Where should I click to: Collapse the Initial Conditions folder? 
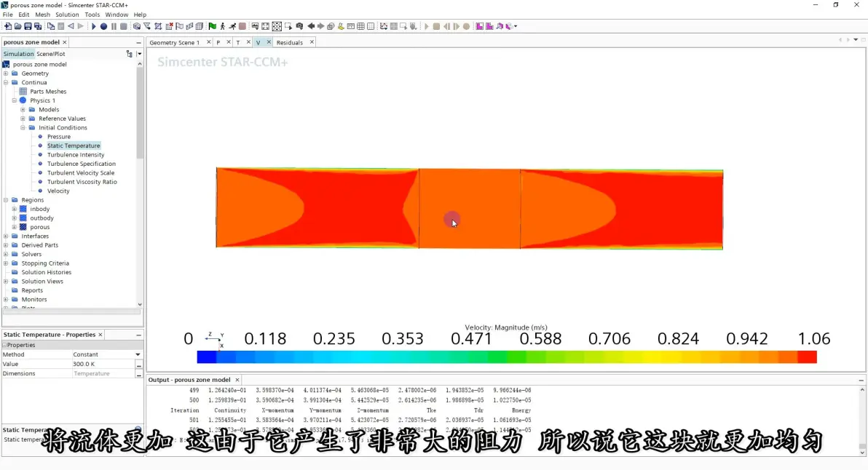[x=23, y=128]
